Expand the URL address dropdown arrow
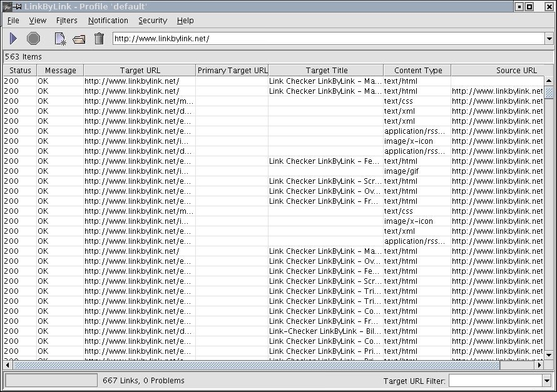This screenshot has height=392, width=557. pos(549,39)
